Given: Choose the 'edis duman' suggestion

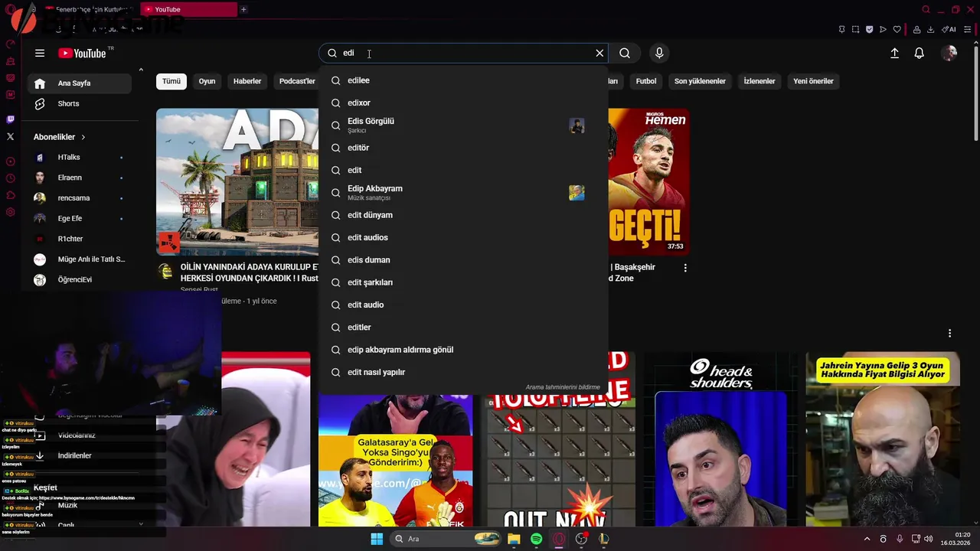Looking at the screenshot, I should pyautogui.click(x=464, y=260).
